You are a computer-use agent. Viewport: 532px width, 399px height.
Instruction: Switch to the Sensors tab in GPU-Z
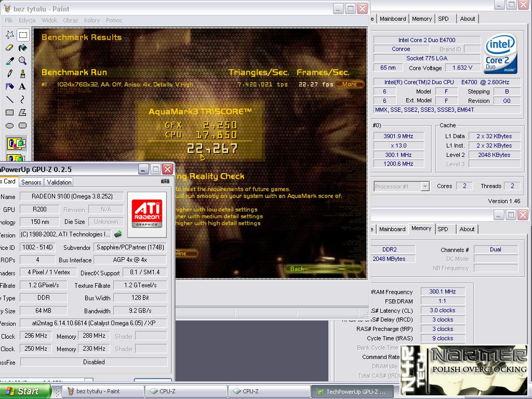31,182
